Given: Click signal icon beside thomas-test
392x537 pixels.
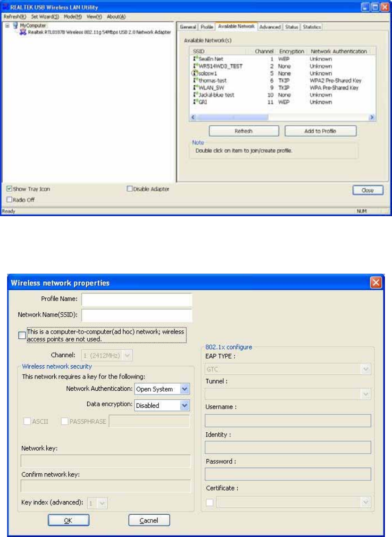Looking at the screenshot, I should [195, 81].
